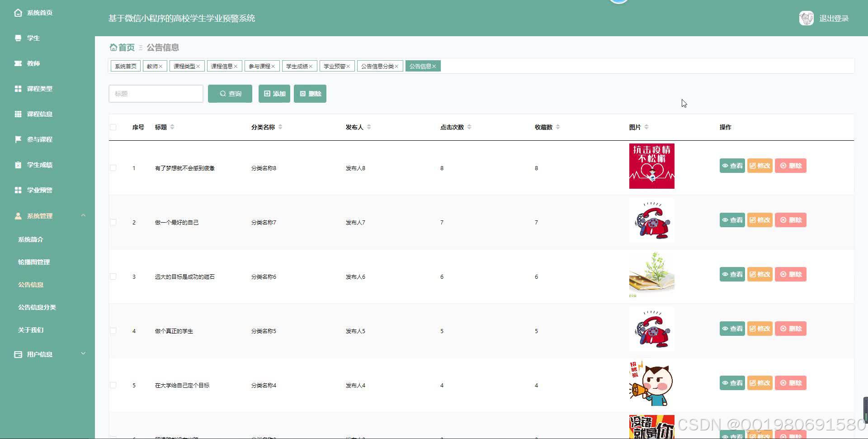Toggle the select-all checkbox in table header

click(113, 127)
